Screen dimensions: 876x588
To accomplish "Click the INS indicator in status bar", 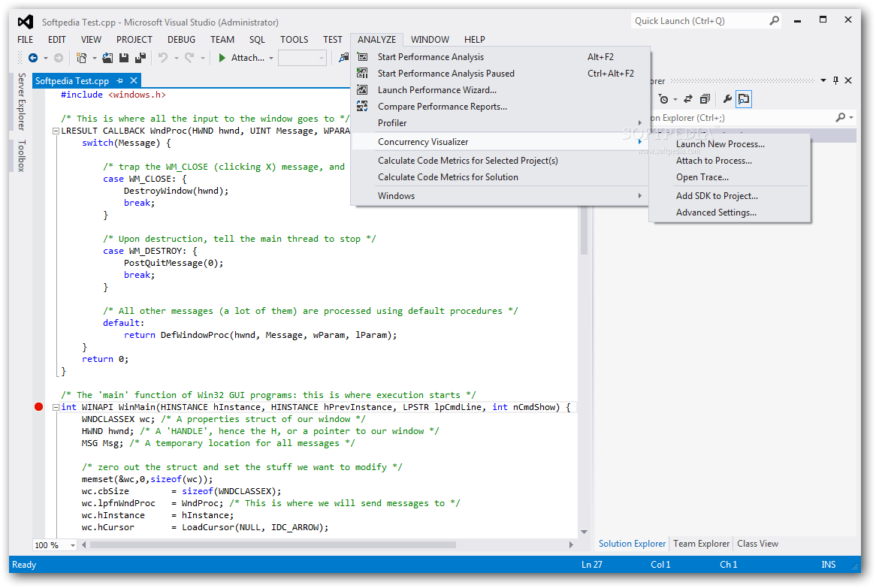I will (829, 565).
